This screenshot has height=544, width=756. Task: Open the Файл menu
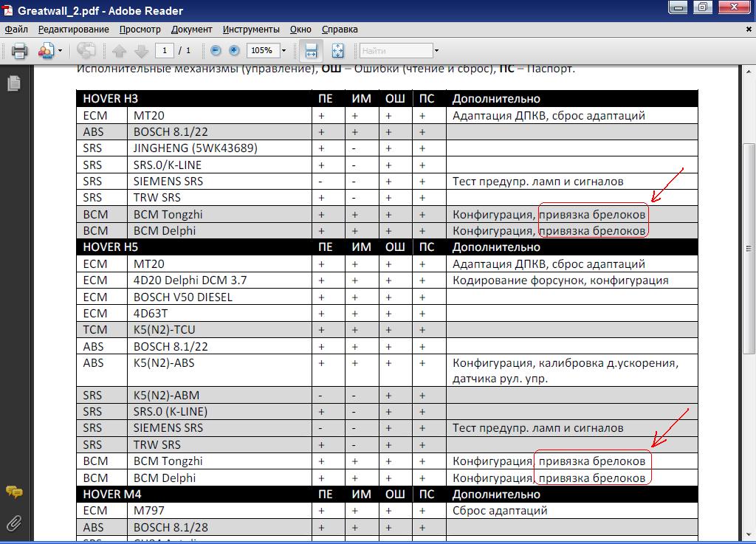click(16, 30)
